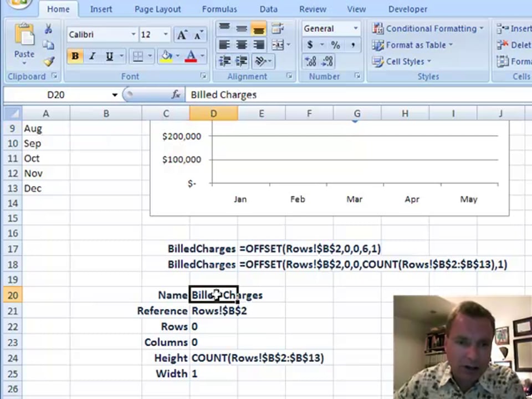The width and height of the screenshot is (532, 399).
Task: Click Merge and Center icon
Action: (x=278, y=45)
